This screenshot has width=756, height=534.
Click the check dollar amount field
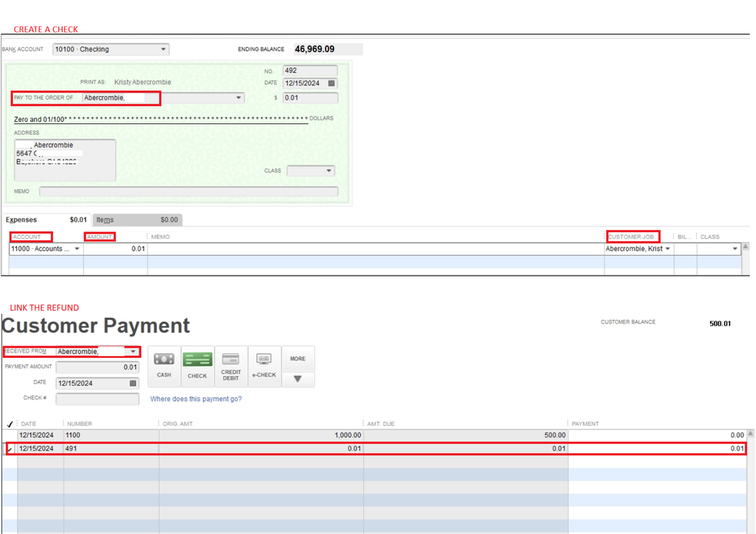tap(310, 98)
